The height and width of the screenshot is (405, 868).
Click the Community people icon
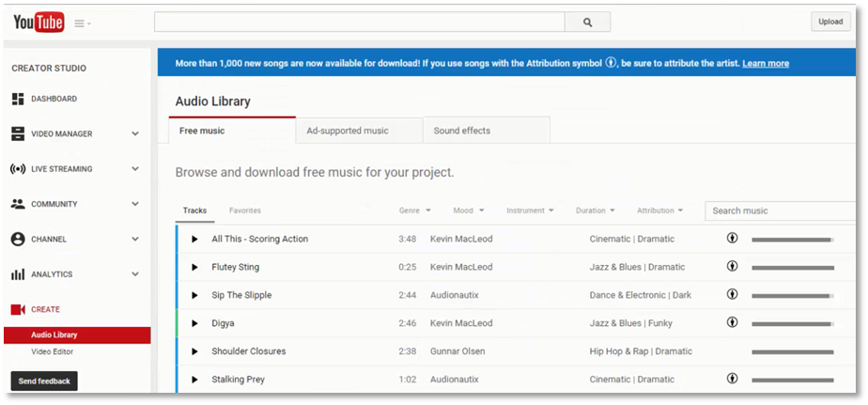[18, 204]
